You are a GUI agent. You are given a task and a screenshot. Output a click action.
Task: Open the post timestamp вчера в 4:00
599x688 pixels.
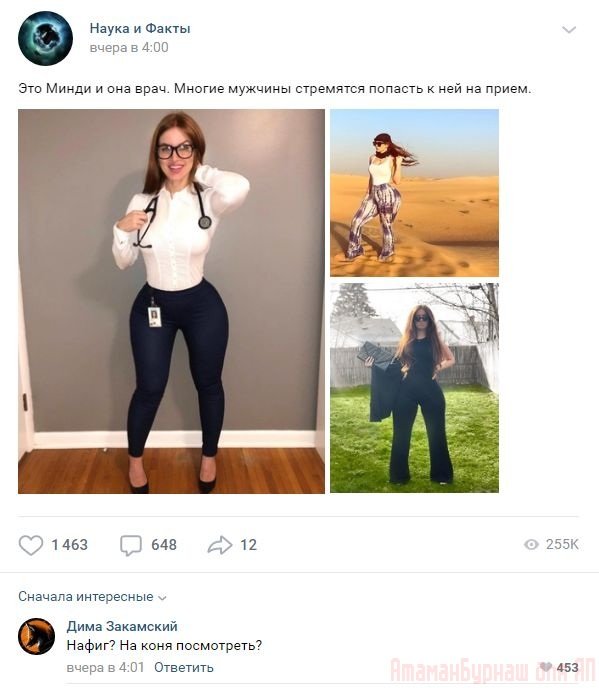[x=129, y=47]
